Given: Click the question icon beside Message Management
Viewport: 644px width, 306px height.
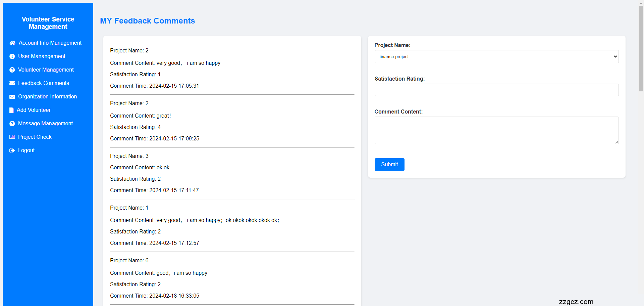Looking at the screenshot, I should click(x=12, y=124).
